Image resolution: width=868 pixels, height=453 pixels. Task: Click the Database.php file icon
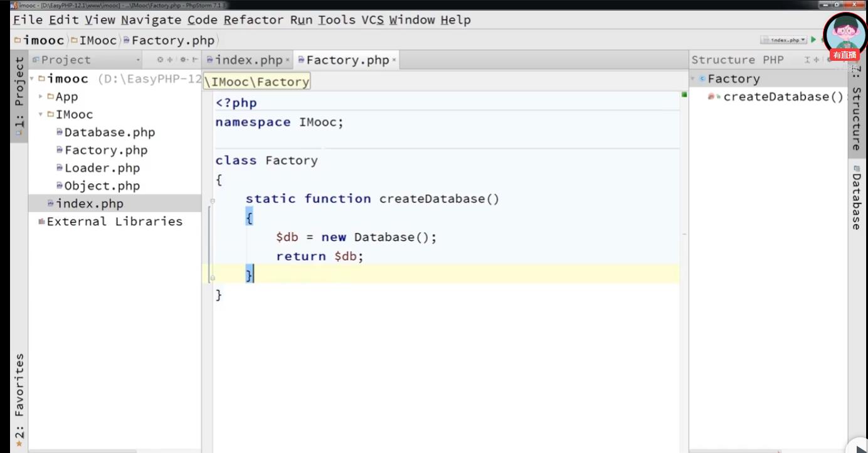(x=60, y=132)
